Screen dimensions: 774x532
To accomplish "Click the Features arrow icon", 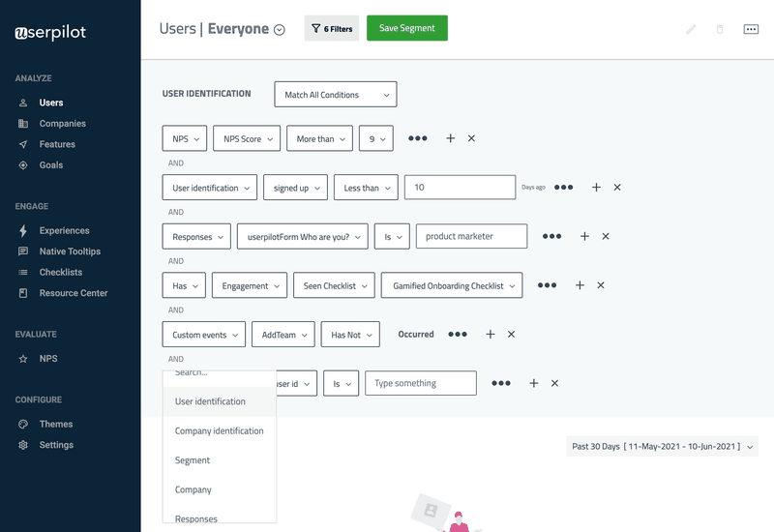I will click(x=22, y=144).
